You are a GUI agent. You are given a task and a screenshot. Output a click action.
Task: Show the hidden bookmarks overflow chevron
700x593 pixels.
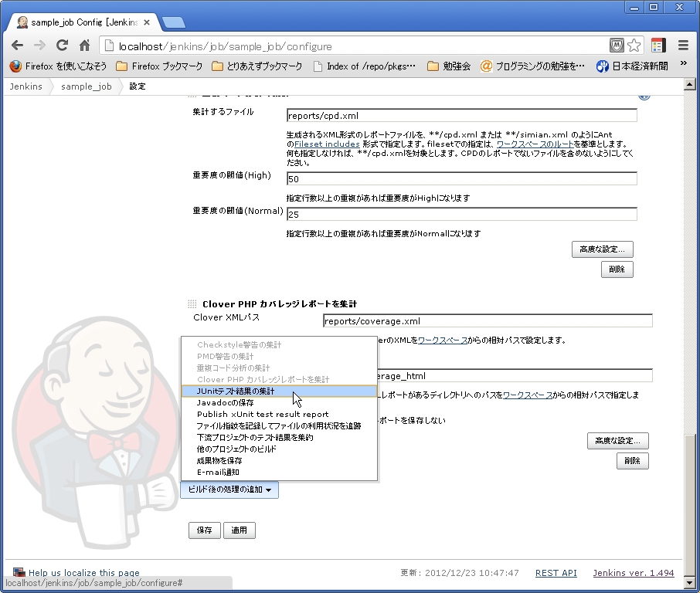684,64
